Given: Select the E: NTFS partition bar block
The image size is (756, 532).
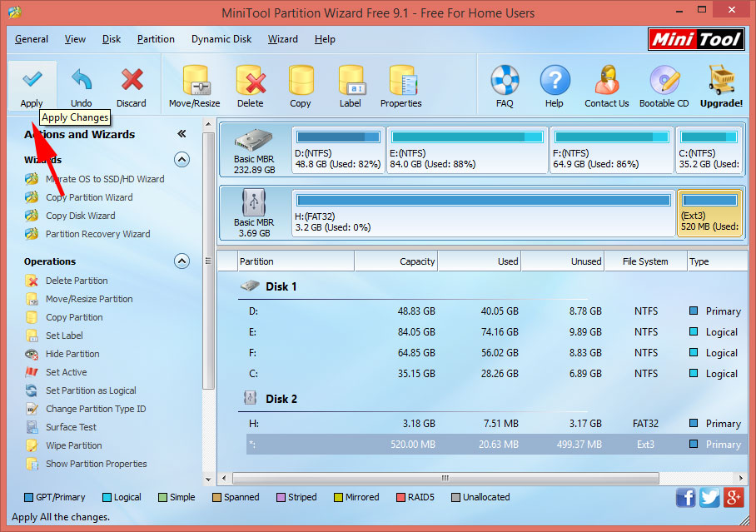Looking at the screenshot, I should click(x=467, y=150).
